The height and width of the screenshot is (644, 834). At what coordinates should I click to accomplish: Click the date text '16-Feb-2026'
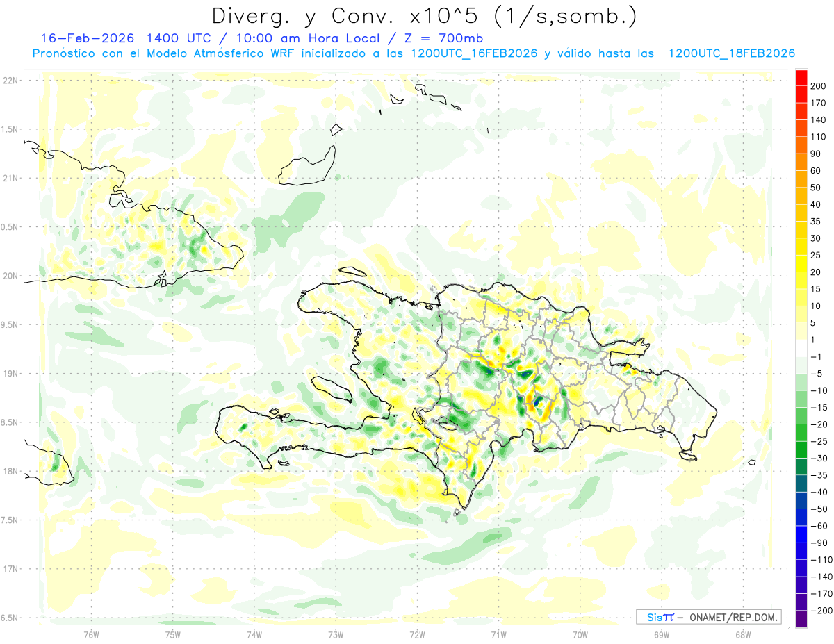[88, 38]
